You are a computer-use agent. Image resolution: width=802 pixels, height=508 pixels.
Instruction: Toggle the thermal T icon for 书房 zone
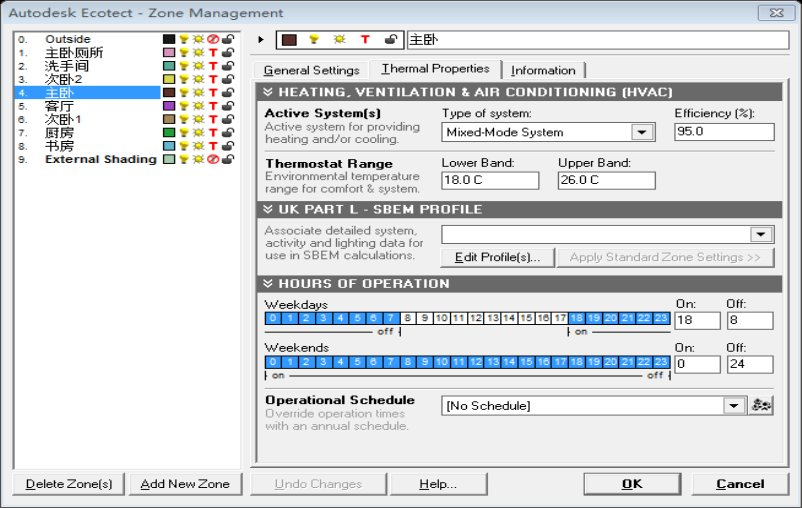click(213, 146)
